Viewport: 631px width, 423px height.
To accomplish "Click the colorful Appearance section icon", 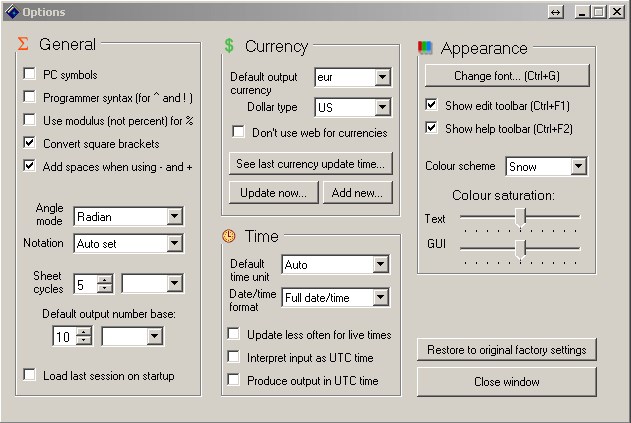I will pyautogui.click(x=425, y=47).
